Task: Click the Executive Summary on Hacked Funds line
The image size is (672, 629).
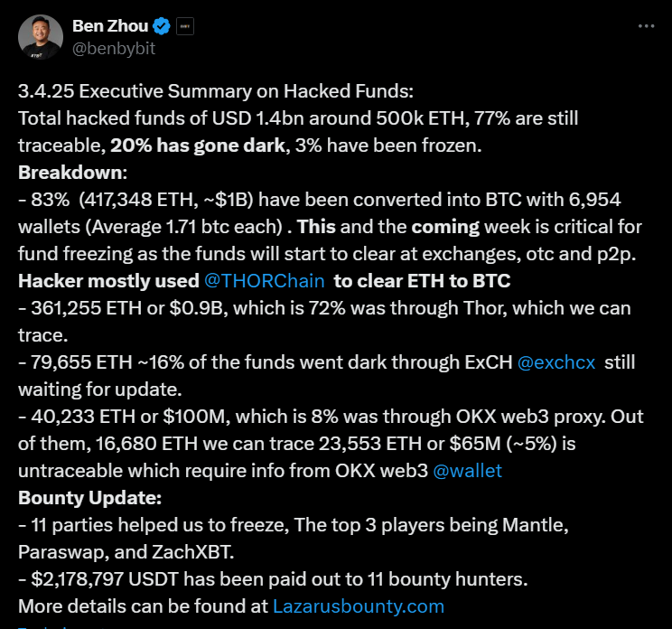Action: (x=216, y=91)
